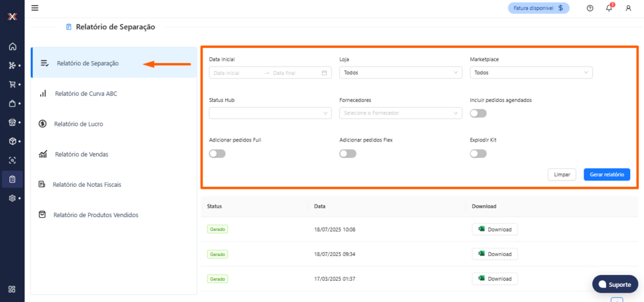Open the shopping cart sidebar icon
The width and height of the screenshot is (644, 302).
[12, 84]
